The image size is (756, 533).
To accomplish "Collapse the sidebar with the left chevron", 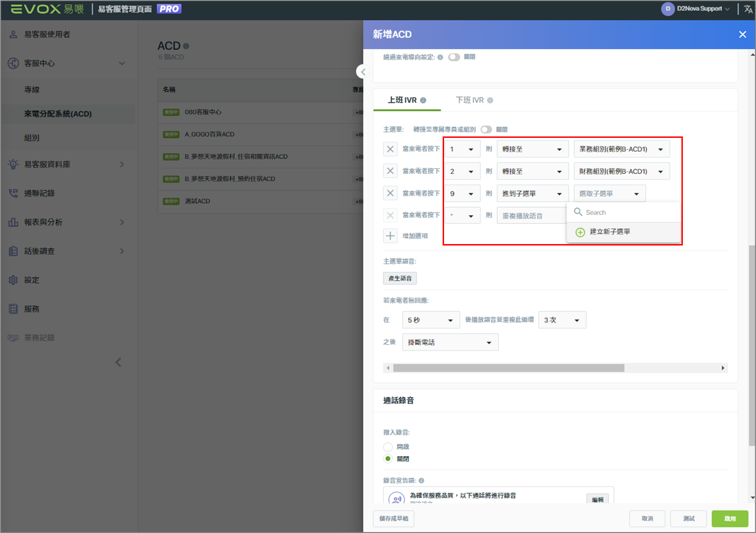I will pyautogui.click(x=118, y=362).
